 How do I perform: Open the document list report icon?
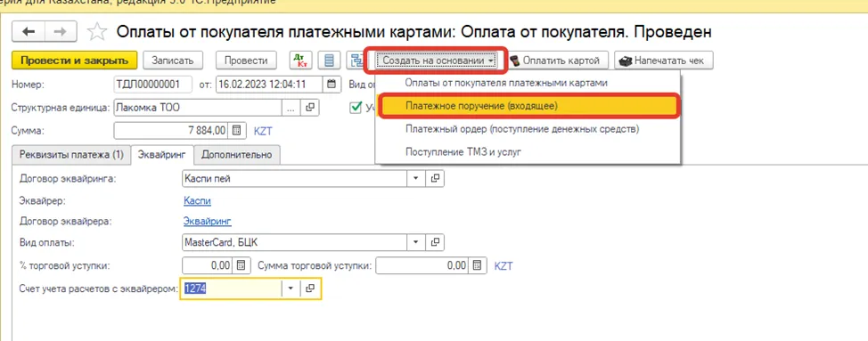click(x=330, y=61)
